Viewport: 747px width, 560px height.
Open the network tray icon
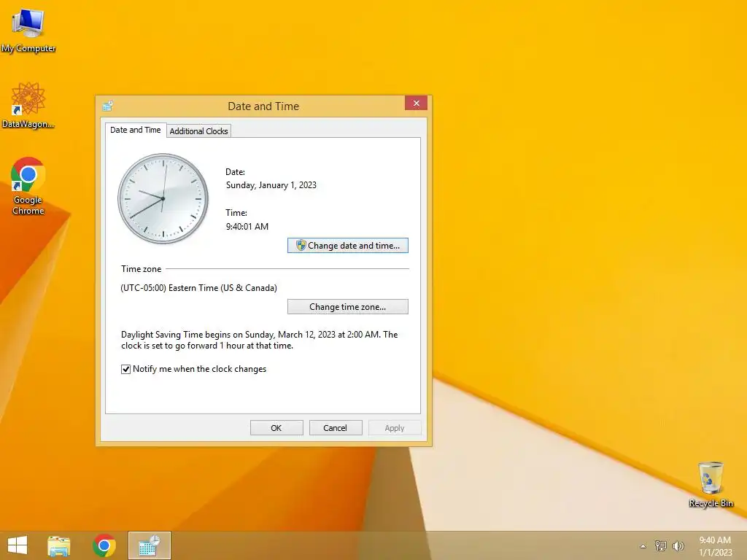pyautogui.click(x=661, y=545)
